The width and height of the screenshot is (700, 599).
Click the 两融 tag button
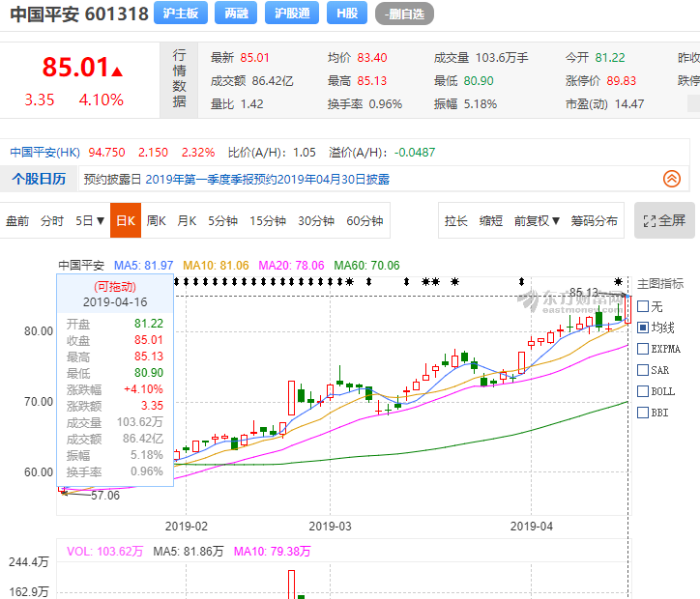236,13
